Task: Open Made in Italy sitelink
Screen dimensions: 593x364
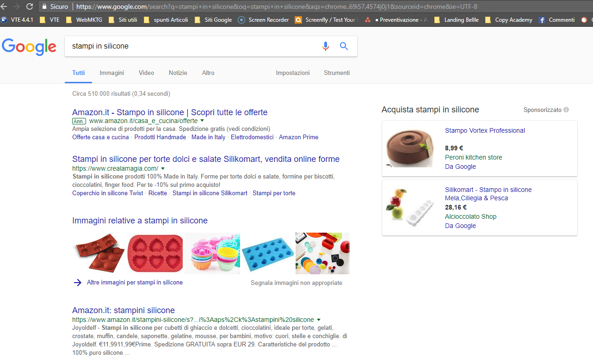Action: tap(209, 137)
